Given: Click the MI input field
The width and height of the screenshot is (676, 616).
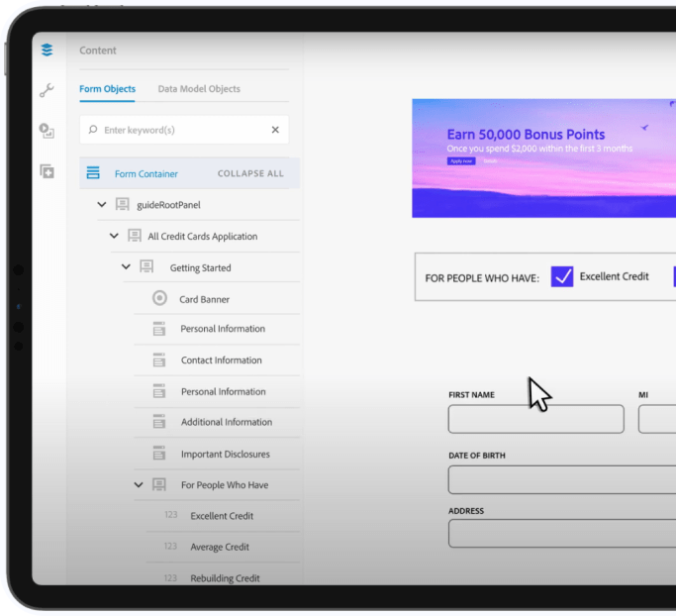Looking at the screenshot, I should coord(657,419).
